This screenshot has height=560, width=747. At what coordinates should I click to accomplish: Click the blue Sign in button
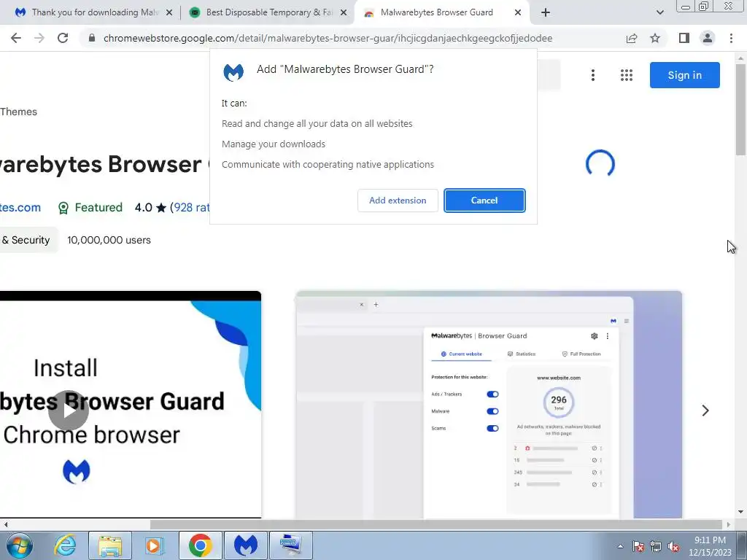[684, 75]
